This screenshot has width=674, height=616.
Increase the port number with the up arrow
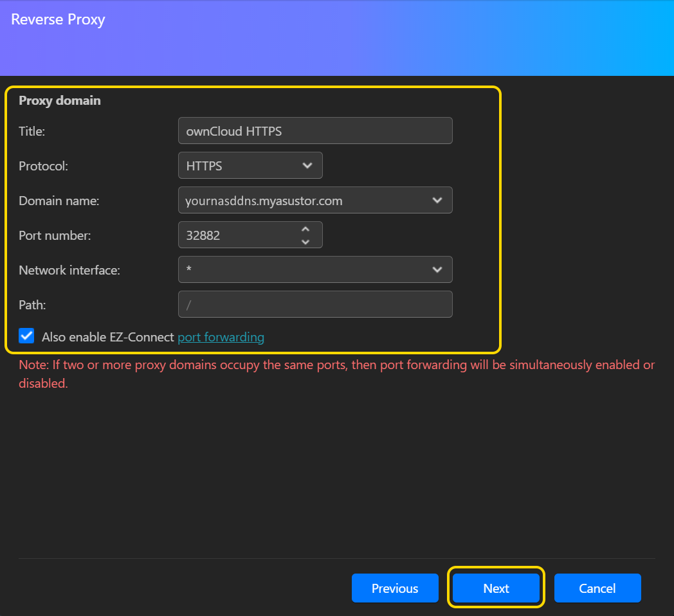tap(305, 229)
